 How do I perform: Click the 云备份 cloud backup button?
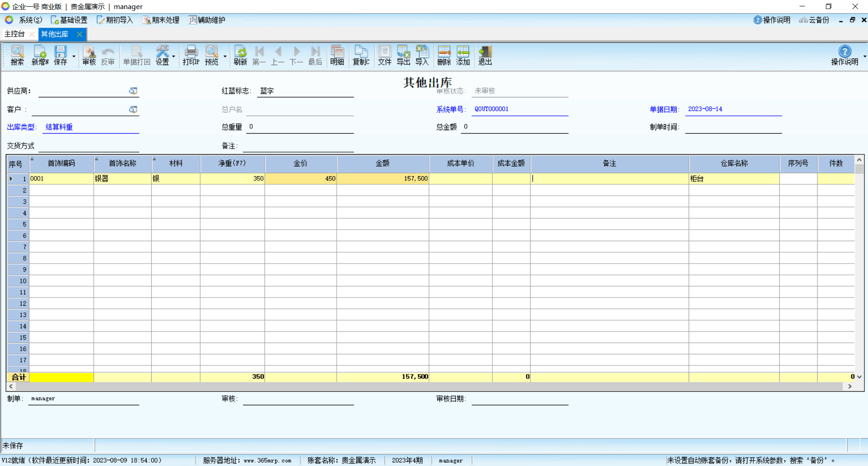point(814,20)
